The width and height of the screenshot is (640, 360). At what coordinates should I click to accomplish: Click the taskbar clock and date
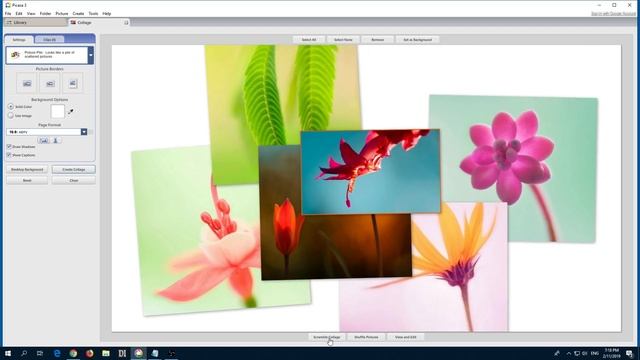(611, 353)
